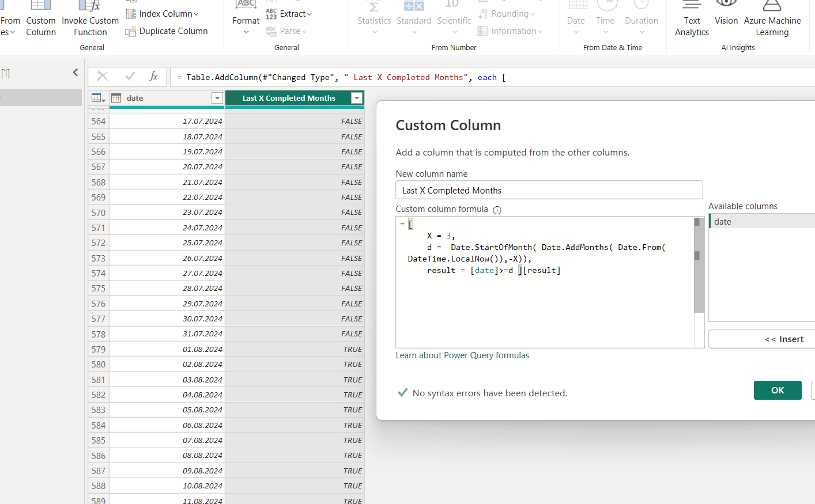This screenshot has height=504, width=815.
Task: Open Learn about Power Query formulas link
Action: [x=462, y=355]
